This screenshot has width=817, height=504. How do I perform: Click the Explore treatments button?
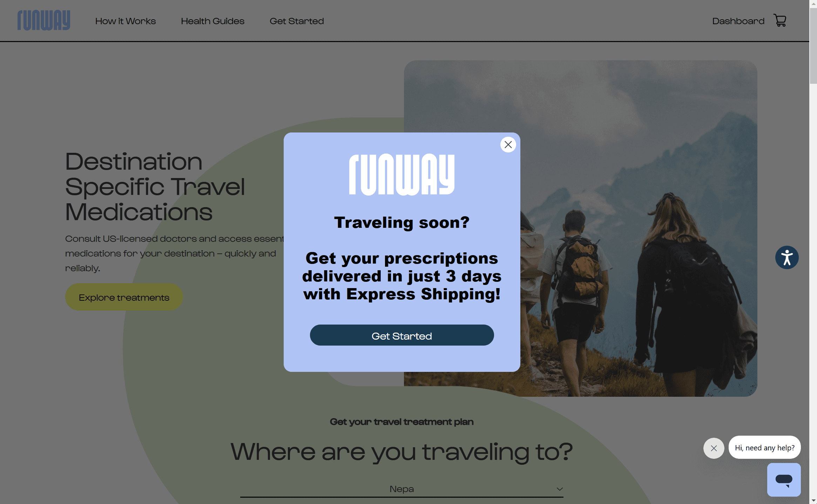pos(124,297)
